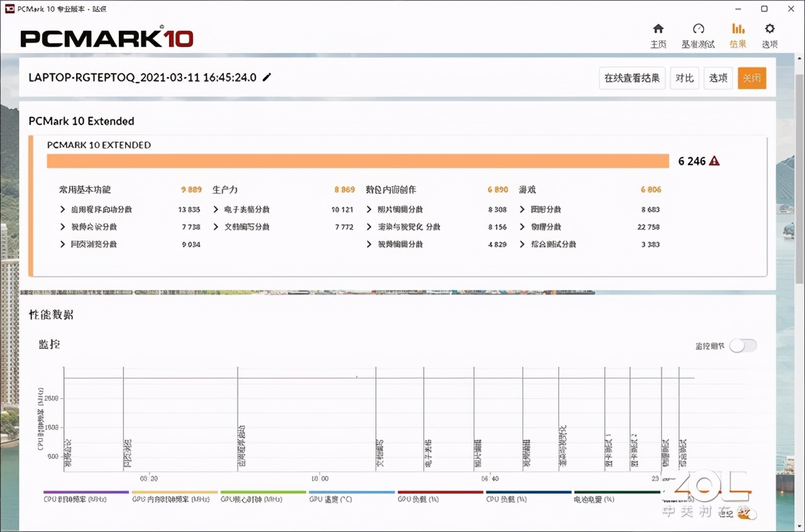Click the result name LAPTOP-RGTEPTOQ_2021-03-11
This screenshot has width=805, height=532.
click(143, 77)
